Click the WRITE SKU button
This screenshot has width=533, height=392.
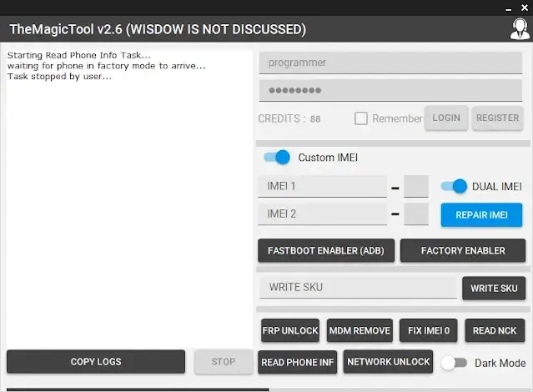coord(494,289)
